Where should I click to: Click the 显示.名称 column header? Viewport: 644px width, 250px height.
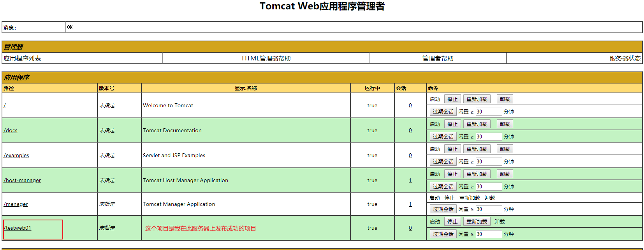click(x=246, y=88)
